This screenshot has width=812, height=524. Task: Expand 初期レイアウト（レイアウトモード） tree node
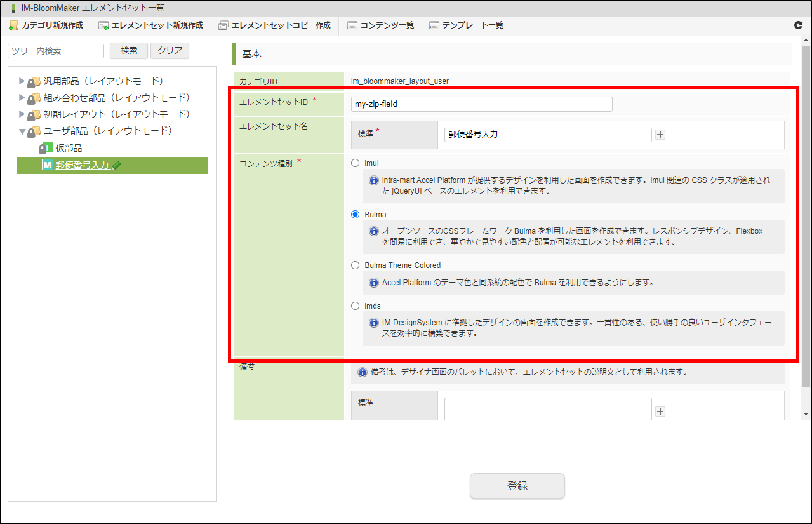[x=22, y=114]
